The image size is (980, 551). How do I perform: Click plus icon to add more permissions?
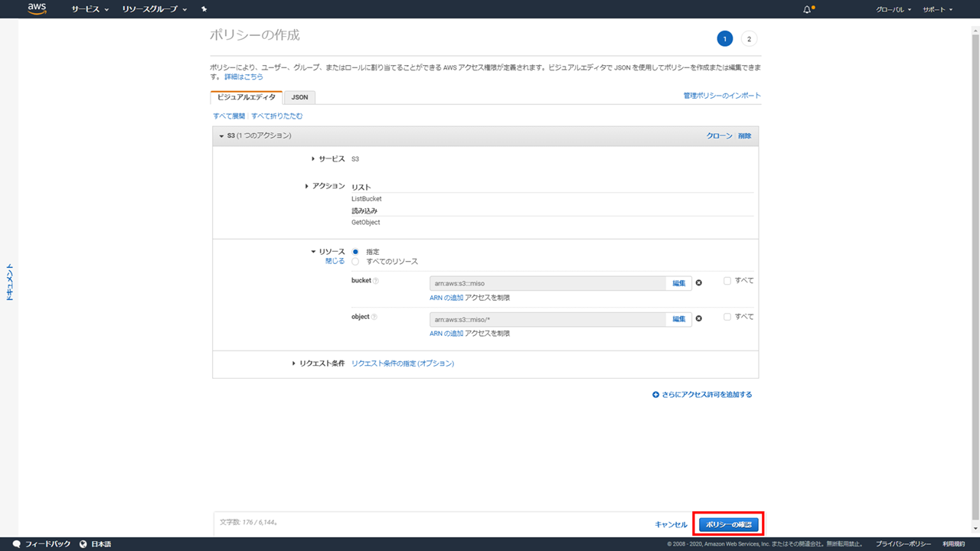pos(655,395)
